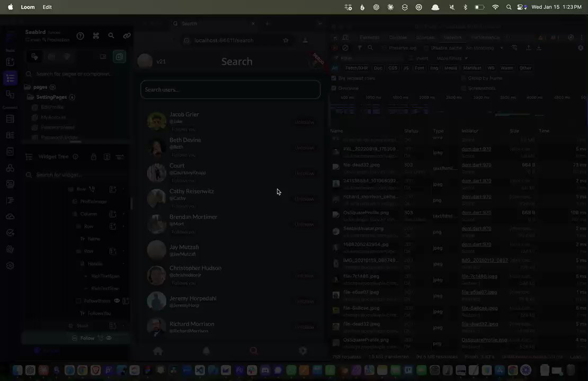This screenshot has height=381, width=588.
Task: Unfollow Jacob Grier
Action: [x=305, y=122]
